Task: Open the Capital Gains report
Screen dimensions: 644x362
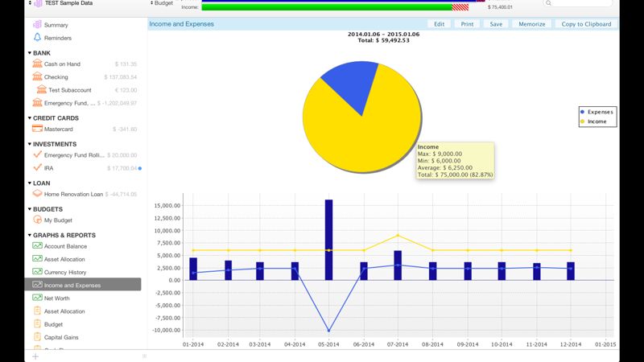Action: pyautogui.click(x=61, y=337)
